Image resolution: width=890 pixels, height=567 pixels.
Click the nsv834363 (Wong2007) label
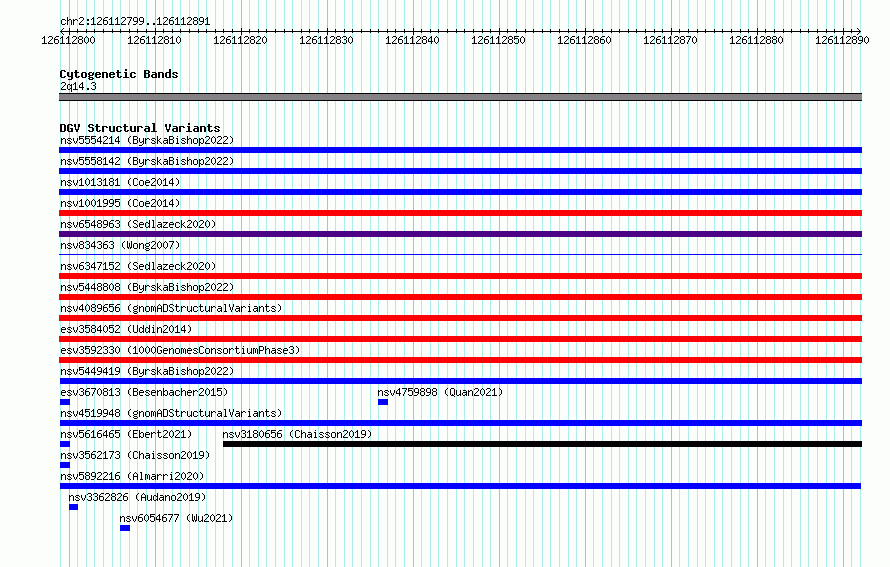[x=120, y=245]
